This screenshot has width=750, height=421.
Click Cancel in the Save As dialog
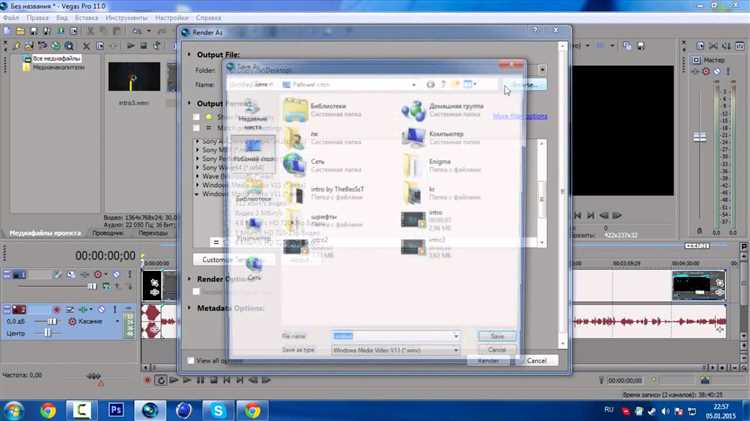coord(497,350)
